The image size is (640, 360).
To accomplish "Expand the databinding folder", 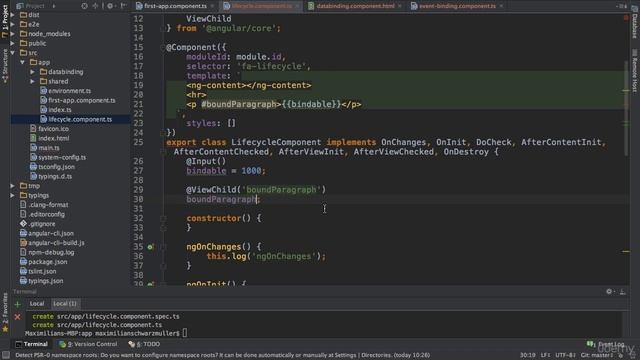I will pyautogui.click(x=33, y=72).
